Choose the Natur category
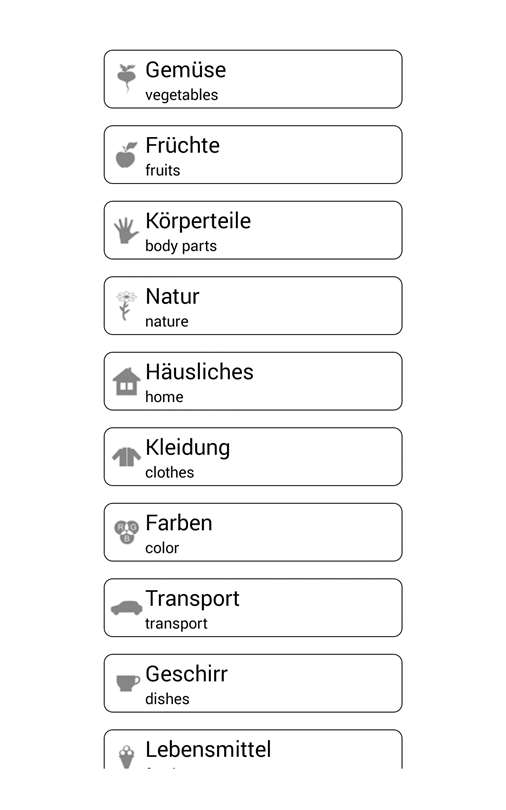 click(x=253, y=306)
